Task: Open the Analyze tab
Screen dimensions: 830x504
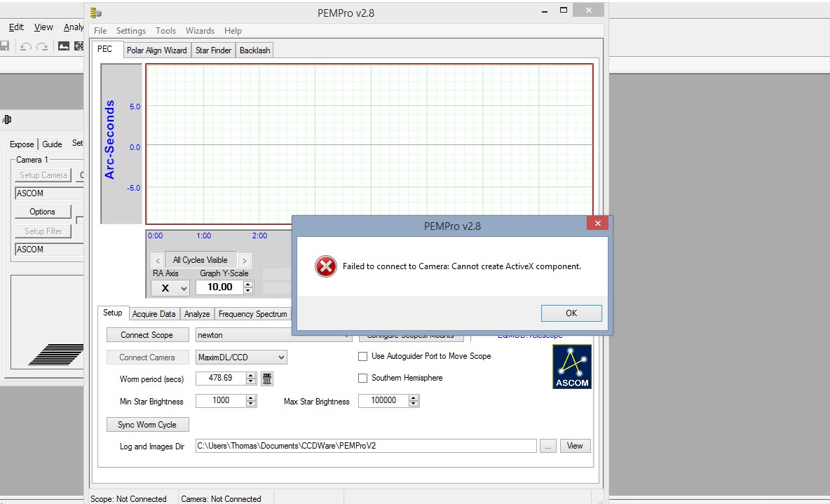Action: coord(197,314)
